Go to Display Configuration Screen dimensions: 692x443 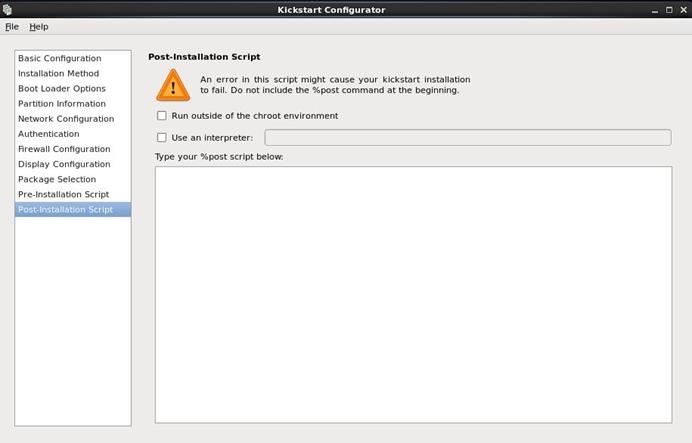click(73, 164)
